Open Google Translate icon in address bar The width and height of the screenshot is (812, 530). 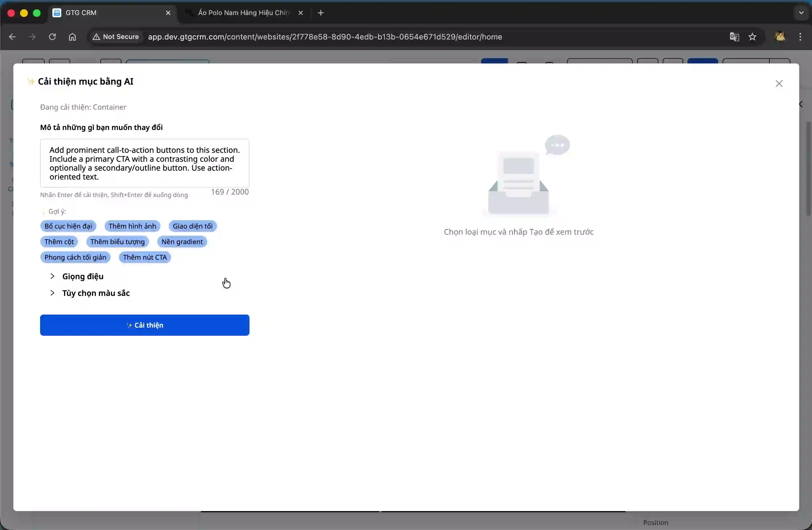[x=734, y=37]
